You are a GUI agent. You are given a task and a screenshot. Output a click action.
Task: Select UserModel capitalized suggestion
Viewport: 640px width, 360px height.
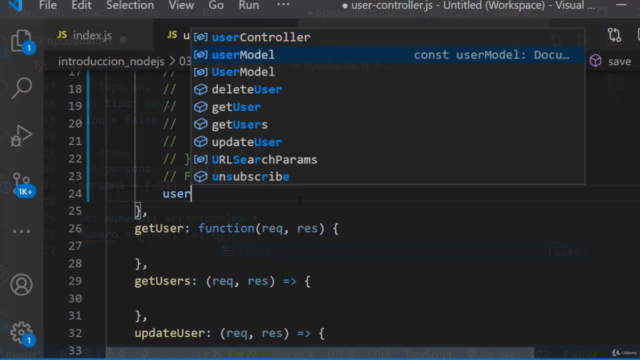[x=388, y=72]
